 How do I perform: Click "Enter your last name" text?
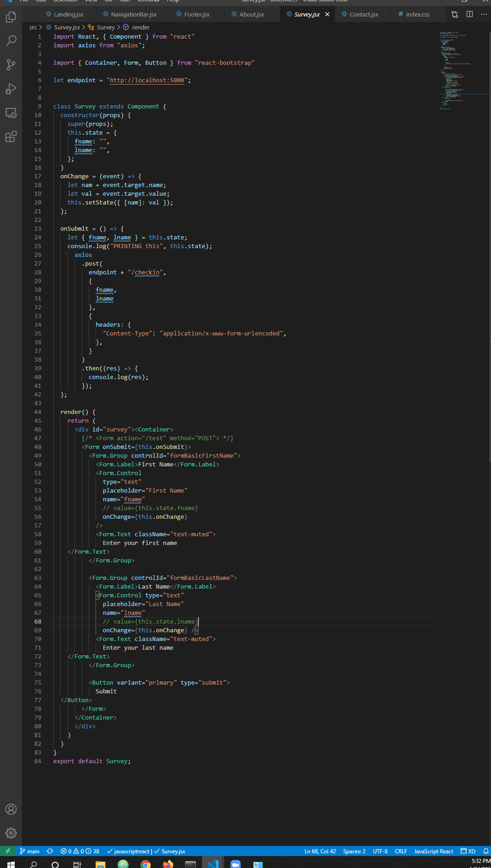[138, 647]
